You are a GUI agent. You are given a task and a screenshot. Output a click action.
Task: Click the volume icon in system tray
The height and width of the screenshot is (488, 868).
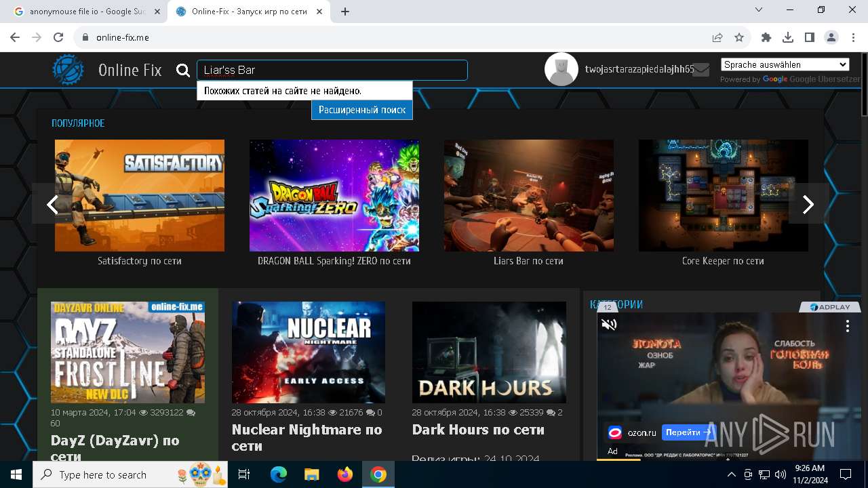click(781, 474)
